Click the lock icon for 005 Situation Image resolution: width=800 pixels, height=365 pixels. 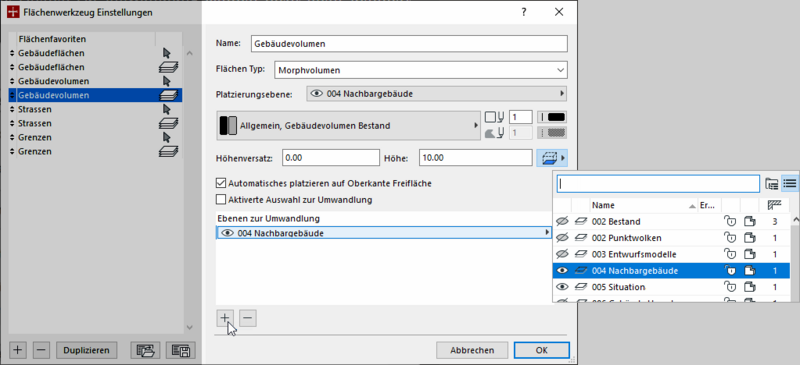click(731, 287)
